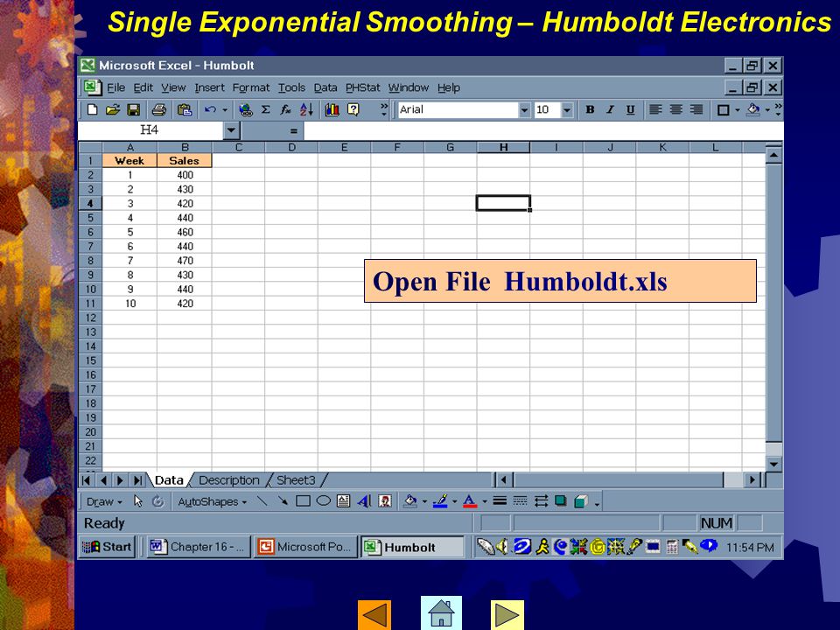The image size is (840, 630).
Task: Open the Insert menu
Action: (209, 87)
